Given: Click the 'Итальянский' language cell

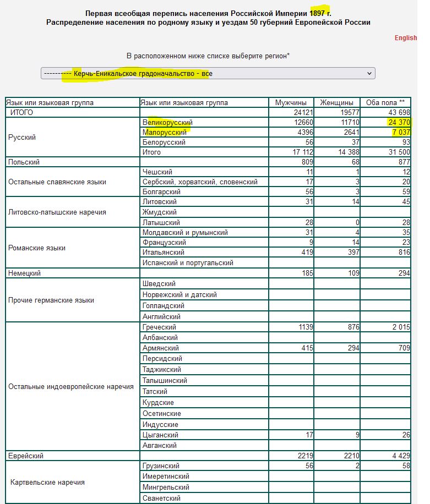Looking at the screenshot, I should 164,253.
